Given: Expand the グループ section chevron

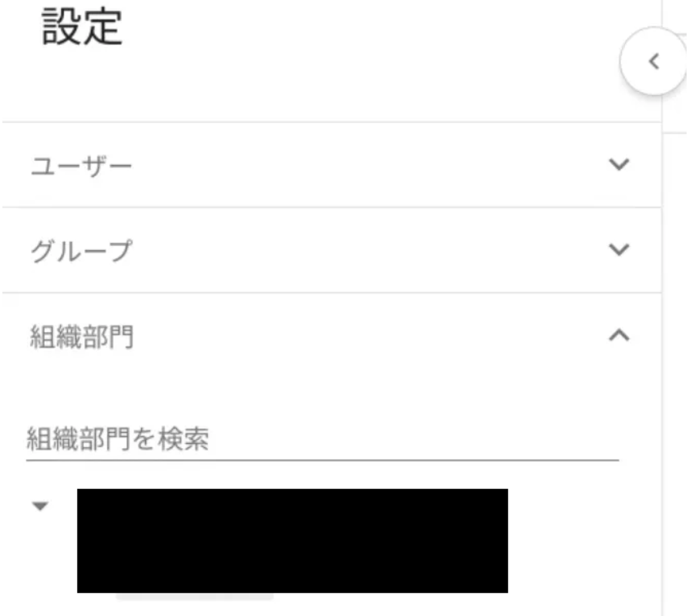Looking at the screenshot, I should click(619, 250).
